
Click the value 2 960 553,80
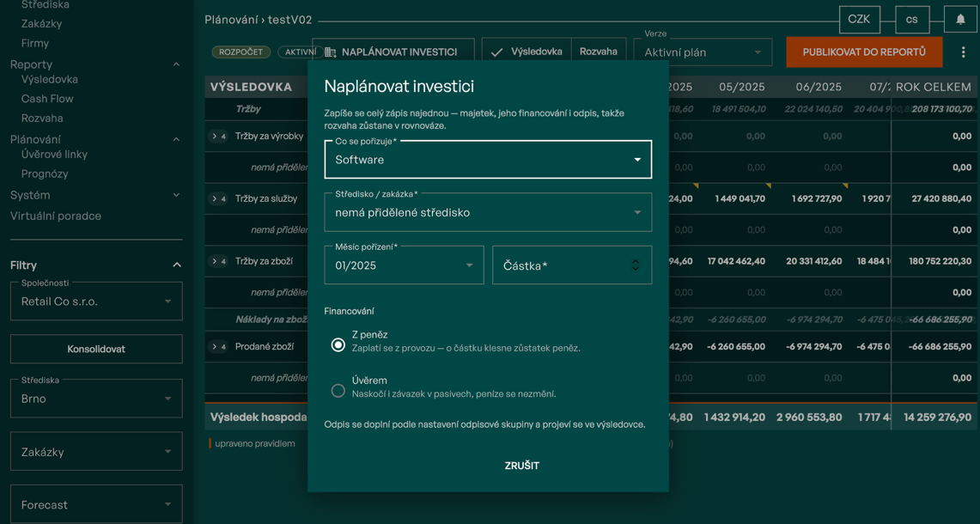coord(809,417)
